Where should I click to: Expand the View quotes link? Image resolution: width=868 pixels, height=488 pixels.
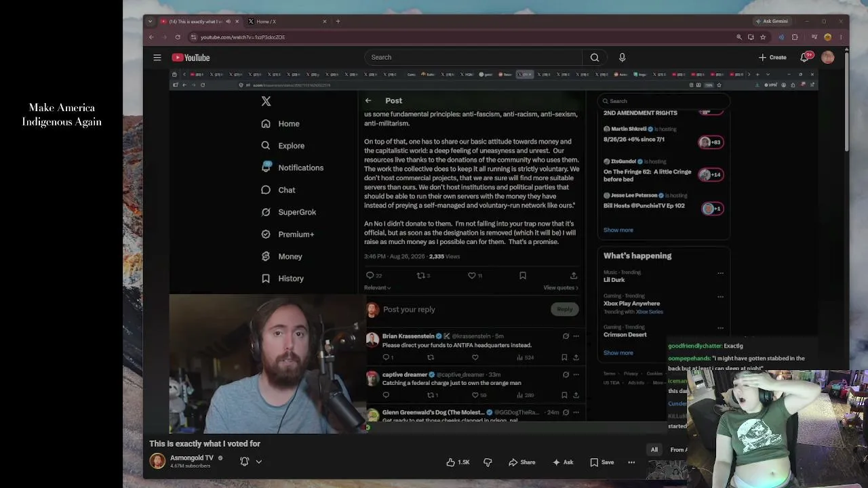coord(561,287)
